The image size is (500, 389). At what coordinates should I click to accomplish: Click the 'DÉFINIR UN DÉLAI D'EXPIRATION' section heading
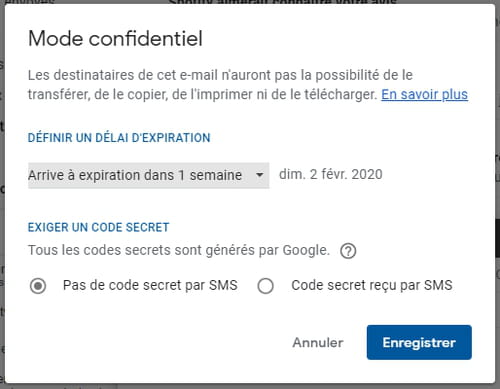tap(119, 138)
